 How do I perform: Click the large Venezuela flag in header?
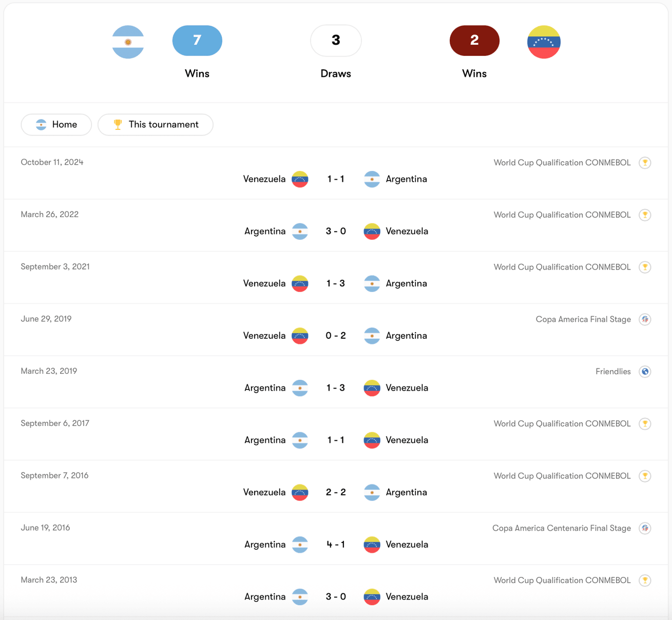(544, 42)
